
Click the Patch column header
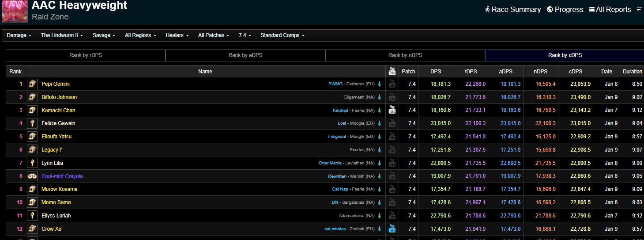[x=408, y=71]
